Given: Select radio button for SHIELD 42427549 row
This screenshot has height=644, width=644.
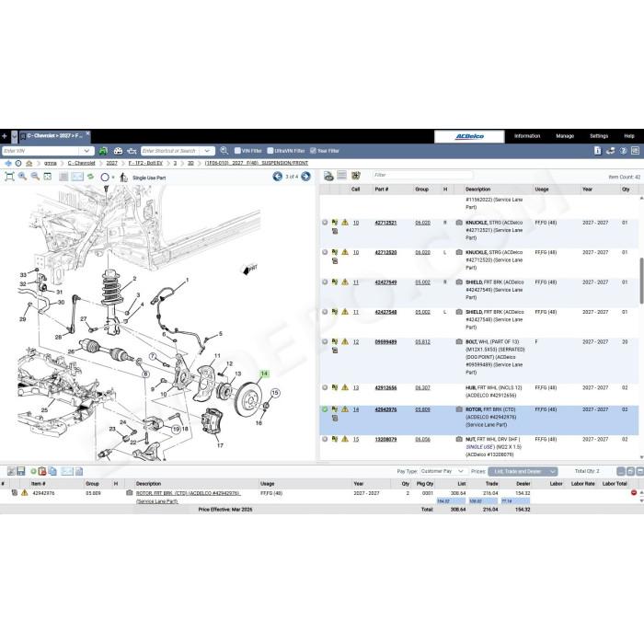Looking at the screenshot, I should coord(325,282).
